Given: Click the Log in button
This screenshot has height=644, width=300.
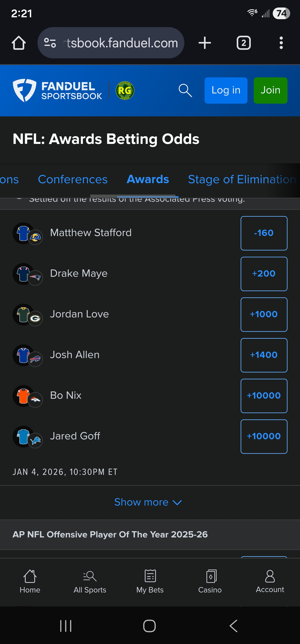Looking at the screenshot, I should click(226, 90).
